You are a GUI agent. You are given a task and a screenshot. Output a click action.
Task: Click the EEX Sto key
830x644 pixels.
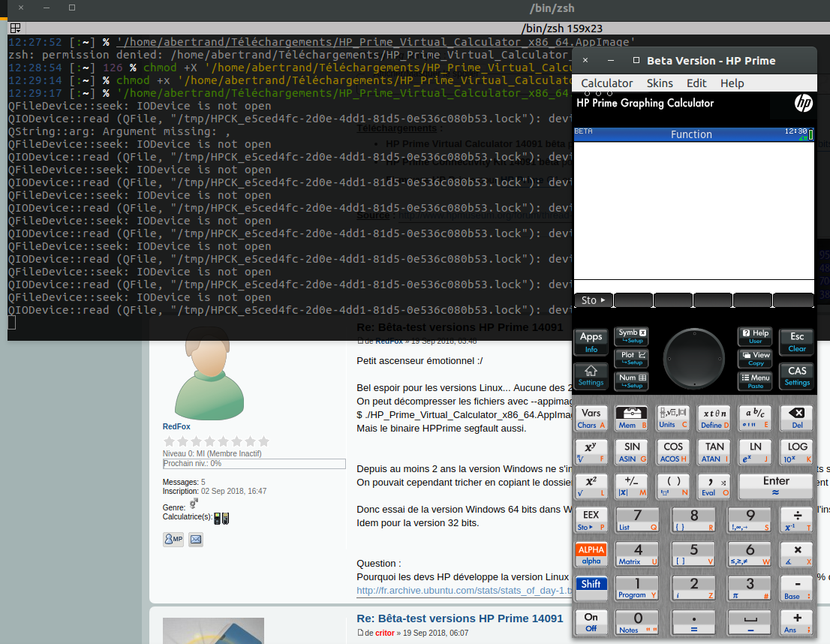tap(591, 520)
